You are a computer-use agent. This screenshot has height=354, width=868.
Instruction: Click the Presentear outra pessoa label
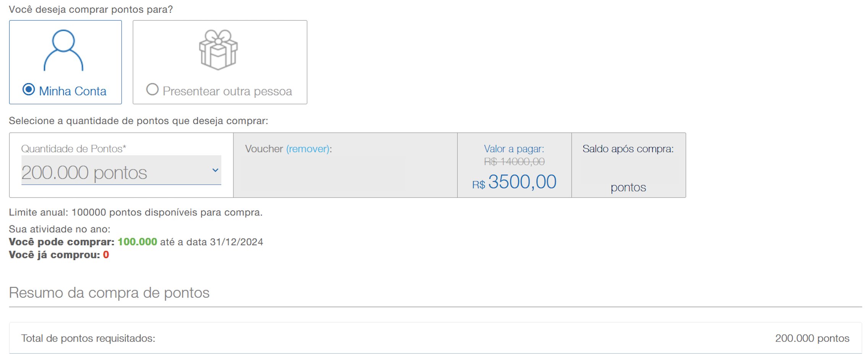pos(227,91)
